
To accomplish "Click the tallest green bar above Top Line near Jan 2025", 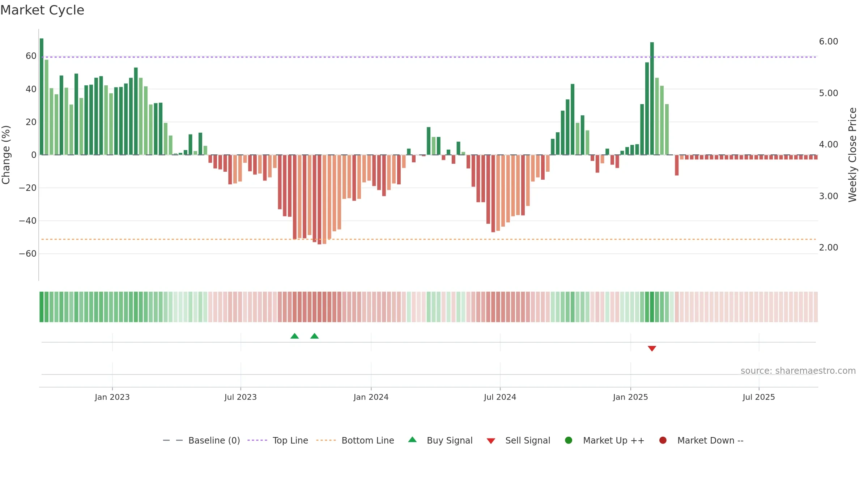I will click(652, 98).
